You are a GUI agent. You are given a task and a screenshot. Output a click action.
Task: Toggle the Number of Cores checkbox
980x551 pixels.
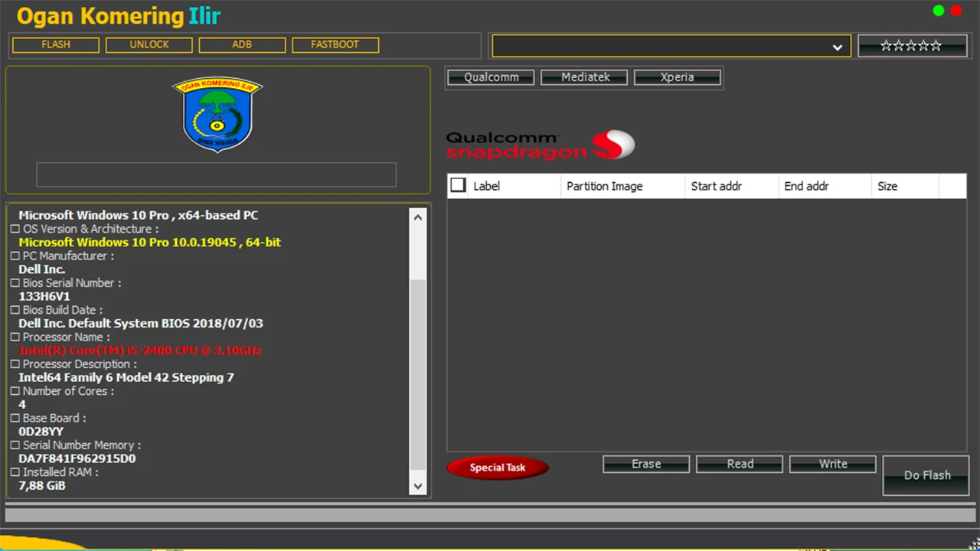click(15, 391)
